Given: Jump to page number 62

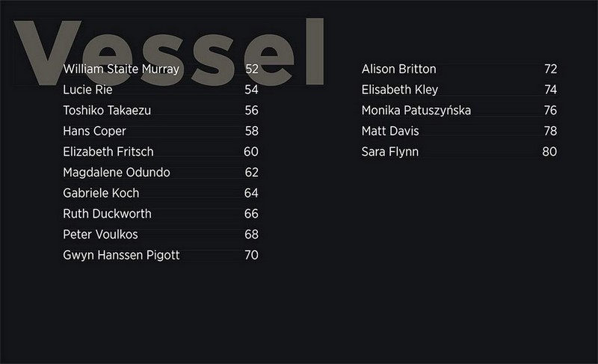Looking at the screenshot, I should click(251, 173).
